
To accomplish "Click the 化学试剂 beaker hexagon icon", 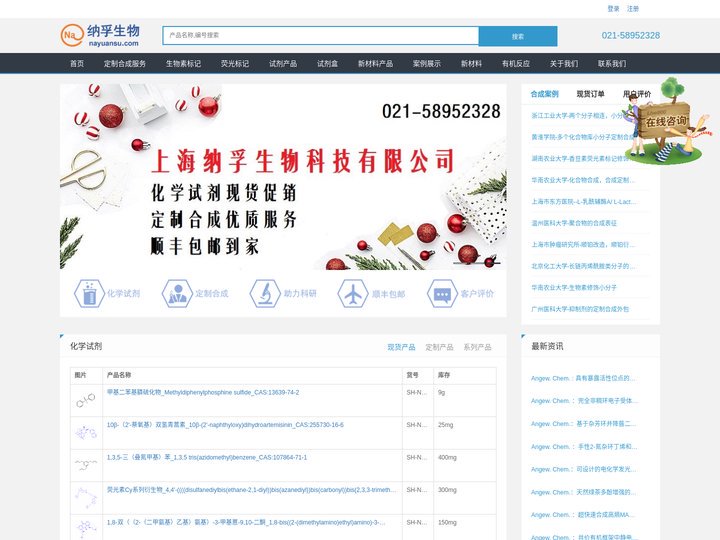I will click(89, 293).
